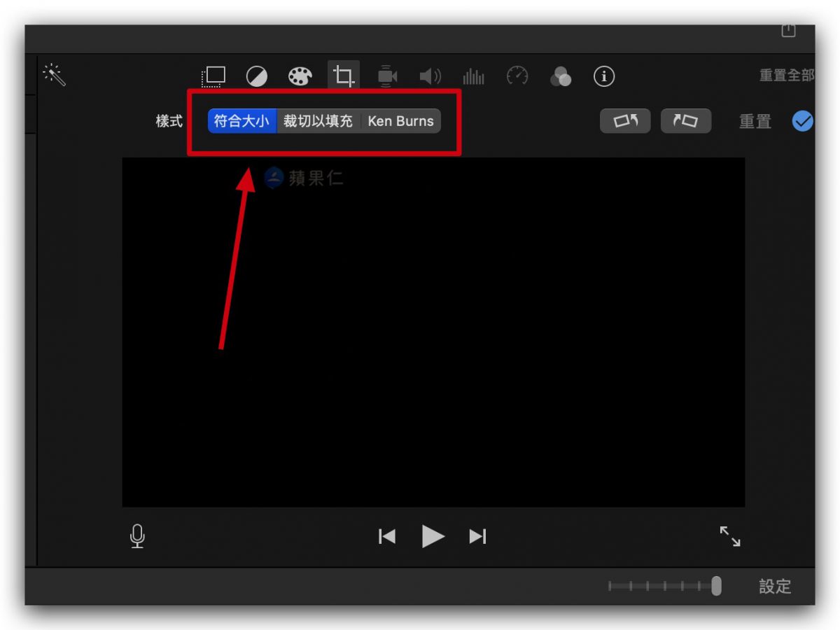The image size is (840, 630).
Task: Select the 符合大小 fit style
Action: [241, 120]
